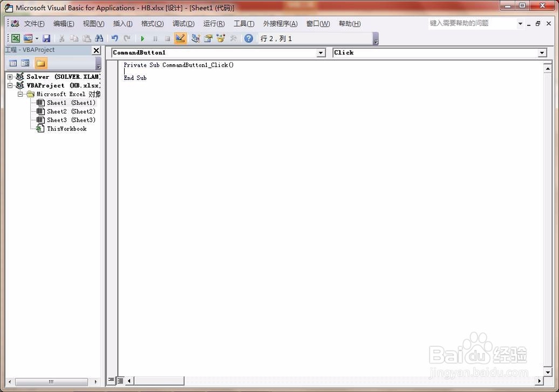
Task: Click the code window horizontal scrollbar thumb
Action: pos(159,381)
